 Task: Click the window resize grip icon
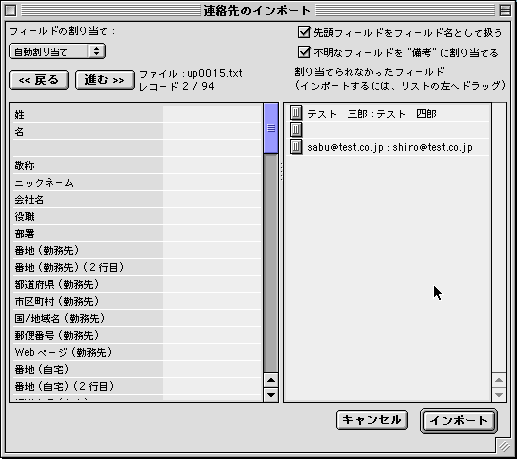504,446
